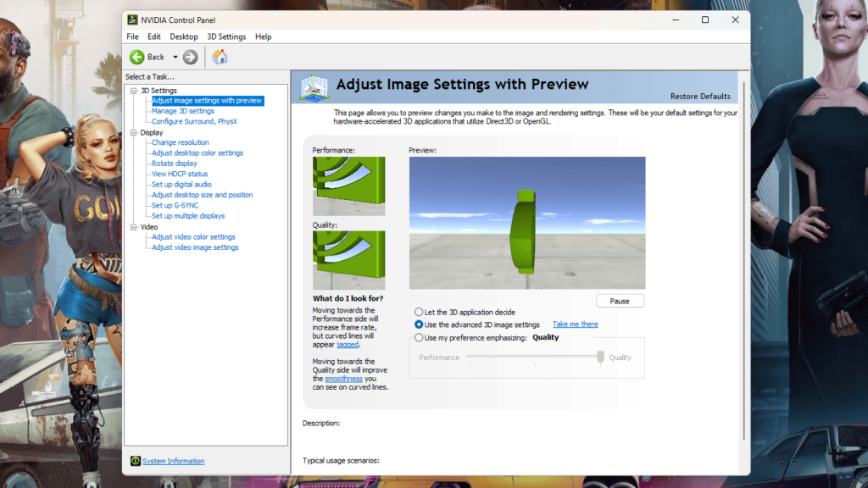
Task: Open Set up G-SYNC
Action: point(175,206)
